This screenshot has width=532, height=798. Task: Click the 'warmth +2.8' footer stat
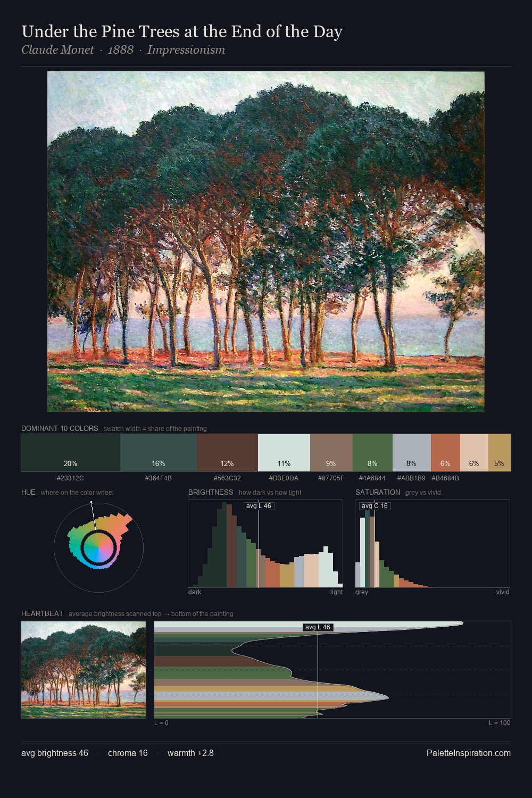tap(190, 753)
